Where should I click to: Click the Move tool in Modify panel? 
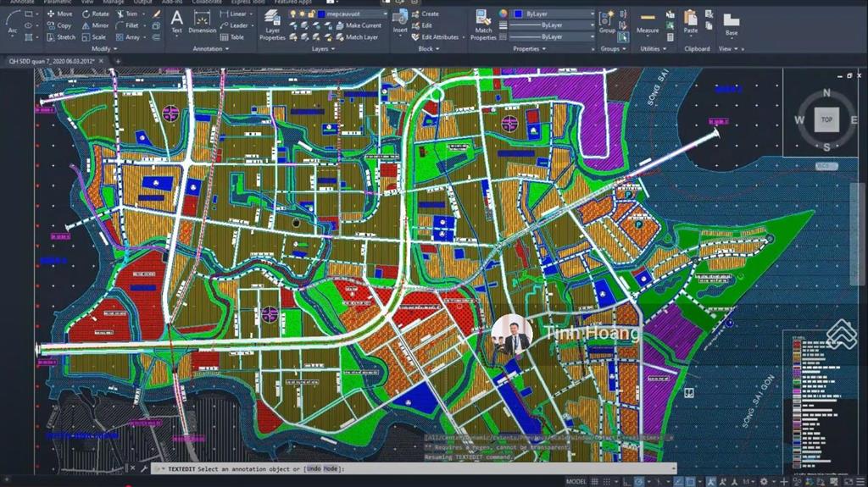click(x=60, y=14)
